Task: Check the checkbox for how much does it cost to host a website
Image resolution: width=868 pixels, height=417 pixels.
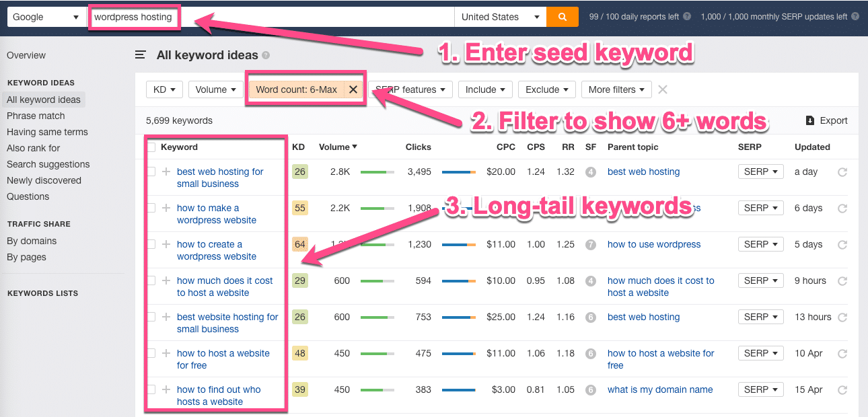Action: (152, 280)
